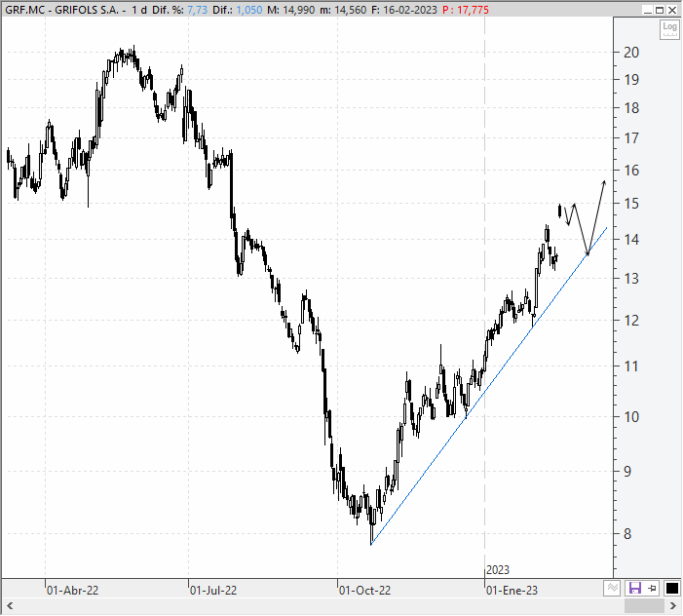Click the 7,73 percent difference value
683x616 pixels.
(x=198, y=10)
